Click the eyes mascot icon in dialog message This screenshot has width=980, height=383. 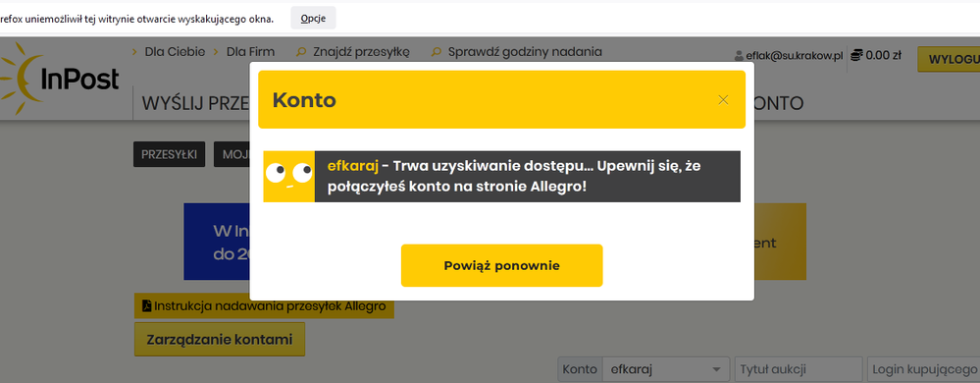288,177
